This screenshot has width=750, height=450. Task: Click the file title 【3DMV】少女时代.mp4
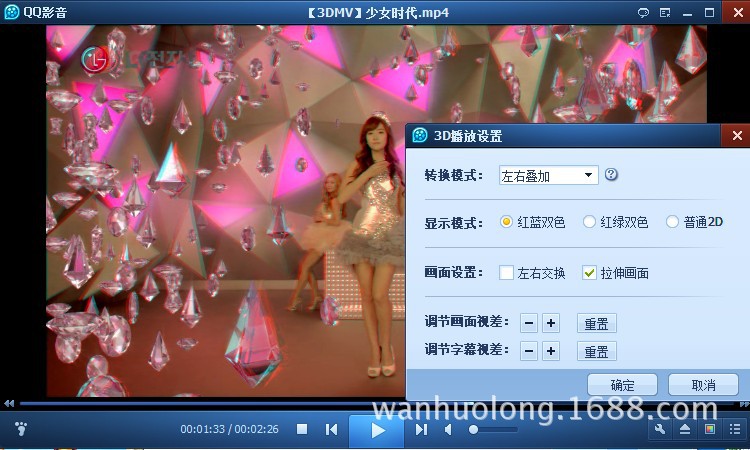click(x=378, y=13)
